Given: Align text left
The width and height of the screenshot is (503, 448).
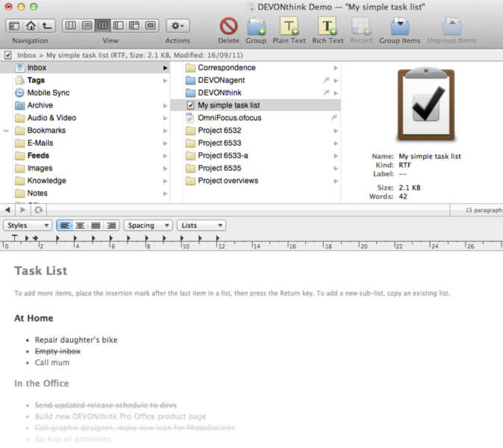Looking at the screenshot, I should pyautogui.click(x=64, y=225).
